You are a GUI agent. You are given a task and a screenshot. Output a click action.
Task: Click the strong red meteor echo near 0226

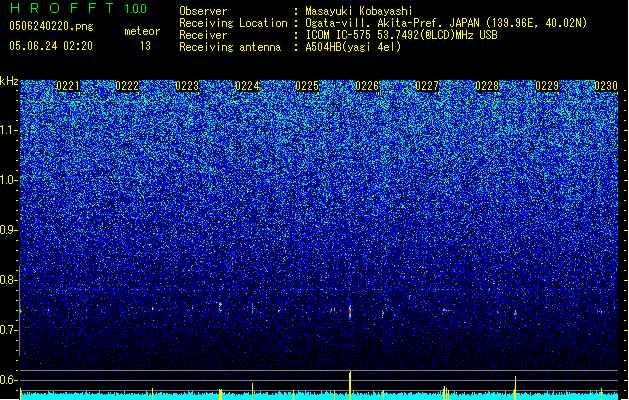point(350,311)
